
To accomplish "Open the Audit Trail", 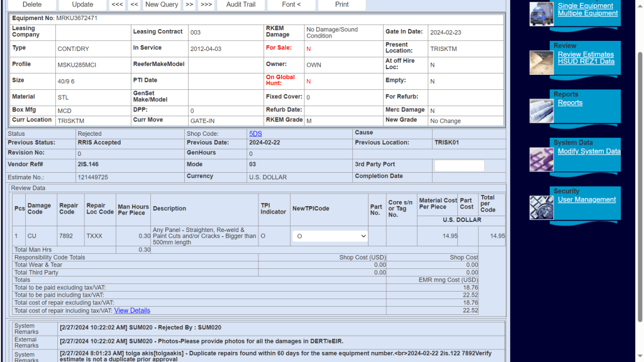I will pyautogui.click(x=241, y=4).
